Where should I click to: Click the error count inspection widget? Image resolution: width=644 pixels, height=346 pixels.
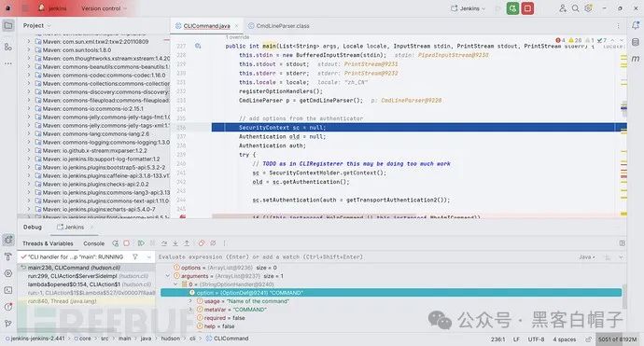click(561, 40)
